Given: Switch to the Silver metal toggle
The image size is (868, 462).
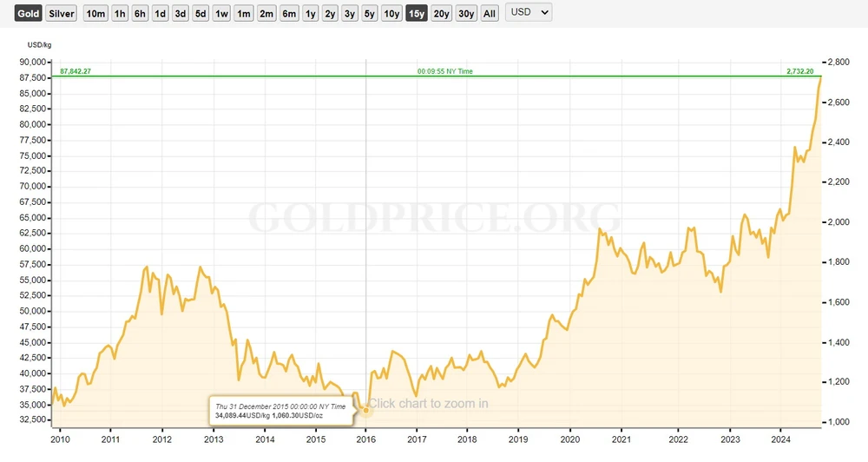Looking at the screenshot, I should 62,13.
